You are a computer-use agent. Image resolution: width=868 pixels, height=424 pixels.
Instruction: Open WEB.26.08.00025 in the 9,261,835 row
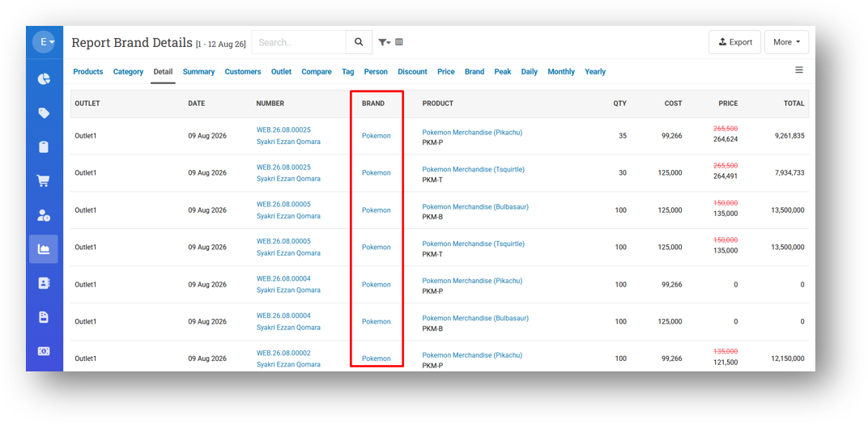(x=283, y=130)
